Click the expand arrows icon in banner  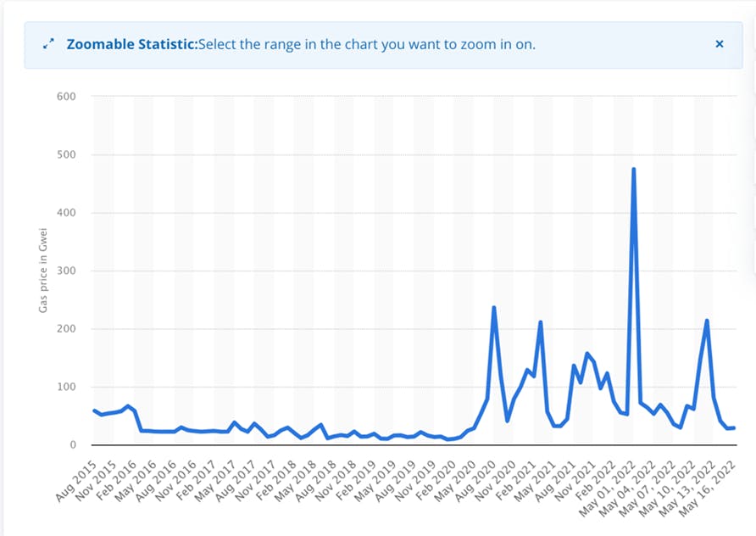(48, 44)
